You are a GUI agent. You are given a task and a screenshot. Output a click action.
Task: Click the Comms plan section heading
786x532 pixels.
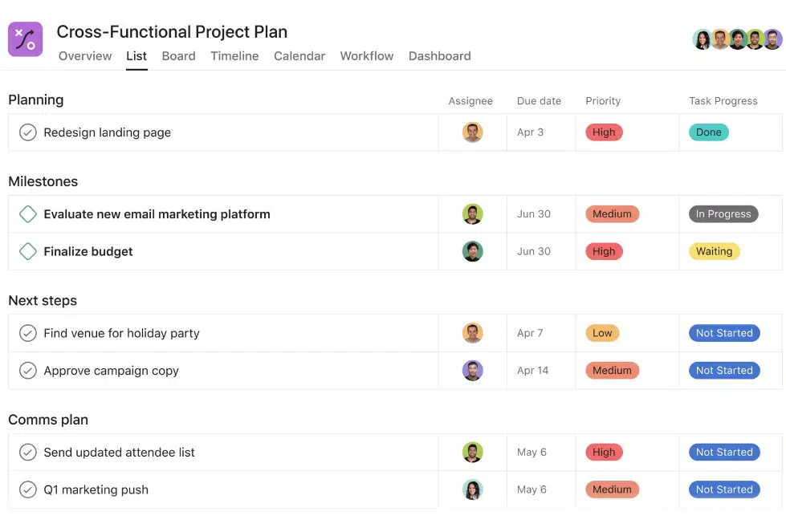(x=48, y=420)
